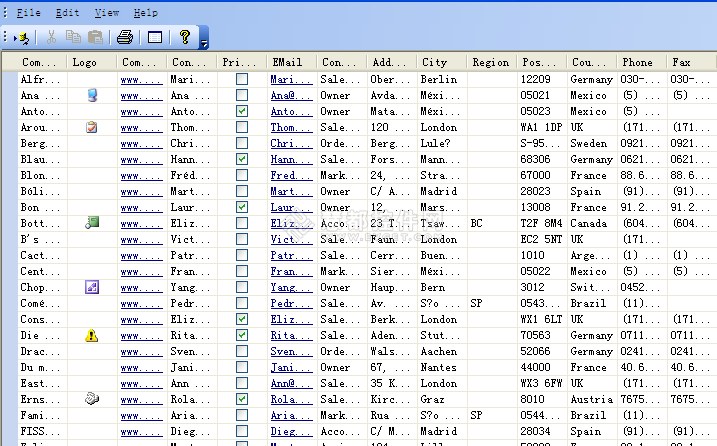Open the File menu
Screen dimensions: 717x446
[28, 13]
